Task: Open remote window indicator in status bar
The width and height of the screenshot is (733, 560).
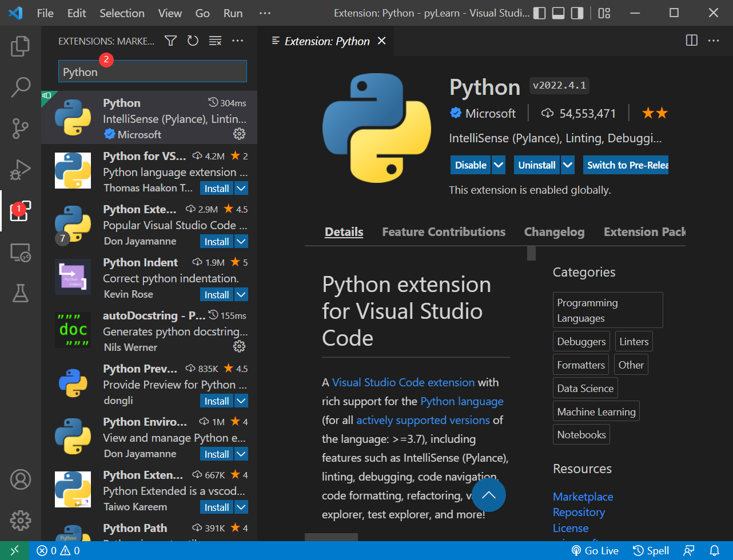Action: click(x=15, y=551)
